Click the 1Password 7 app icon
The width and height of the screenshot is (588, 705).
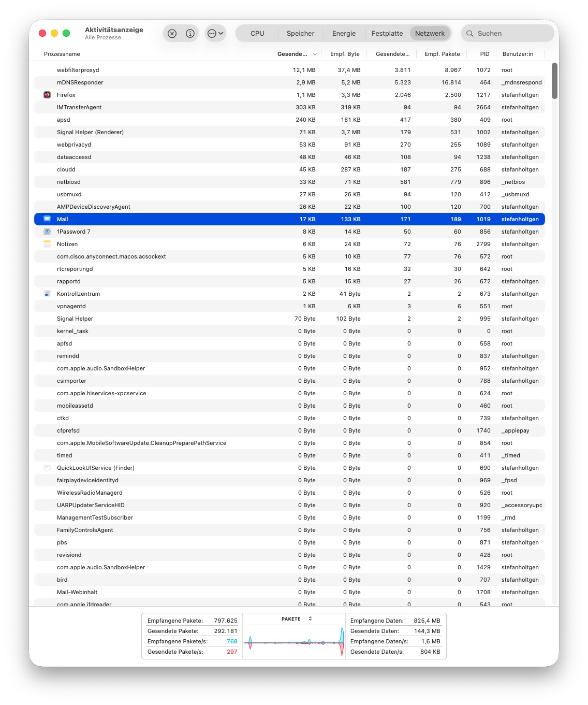click(x=47, y=232)
